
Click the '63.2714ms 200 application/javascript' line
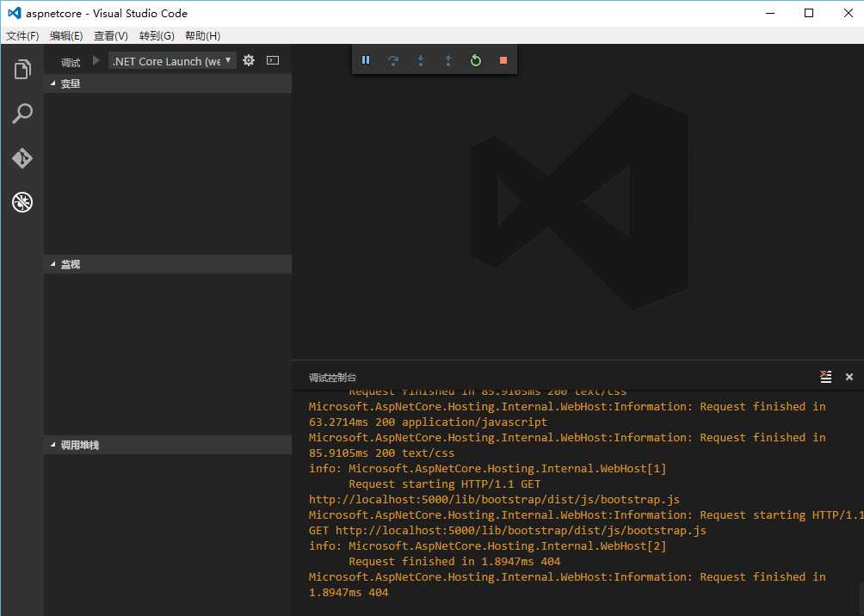click(428, 422)
